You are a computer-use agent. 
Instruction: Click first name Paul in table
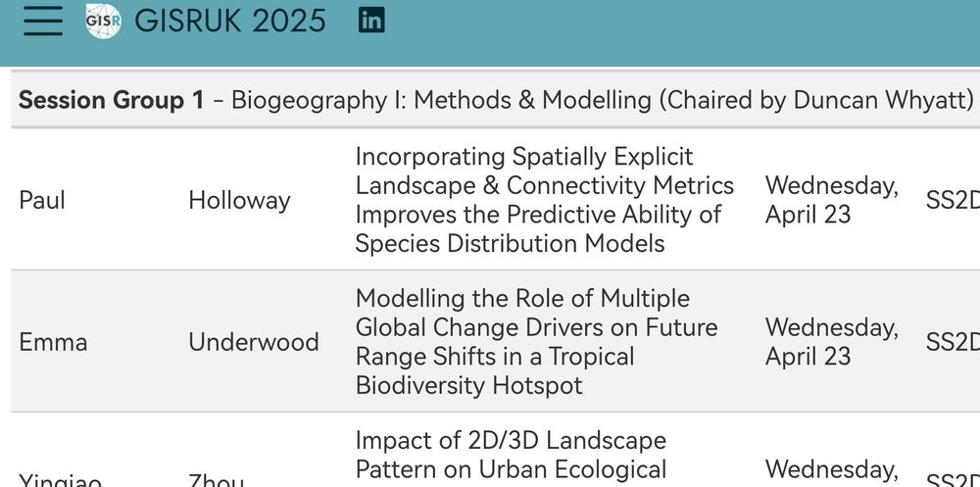click(42, 200)
